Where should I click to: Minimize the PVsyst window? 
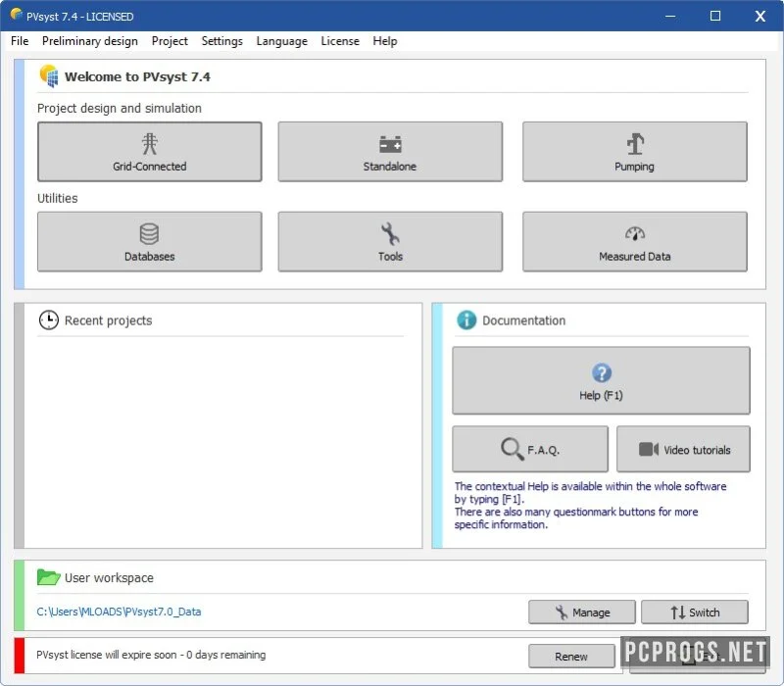(x=670, y=16)
